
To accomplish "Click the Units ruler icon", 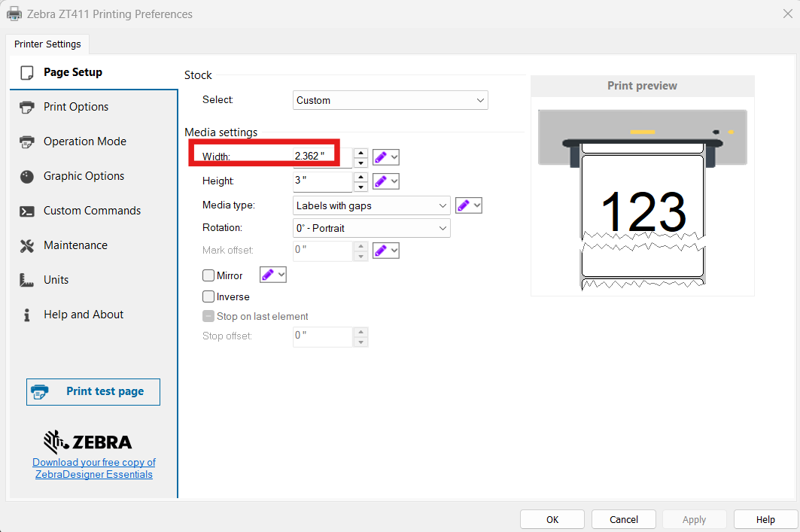I will click(27, 280).
